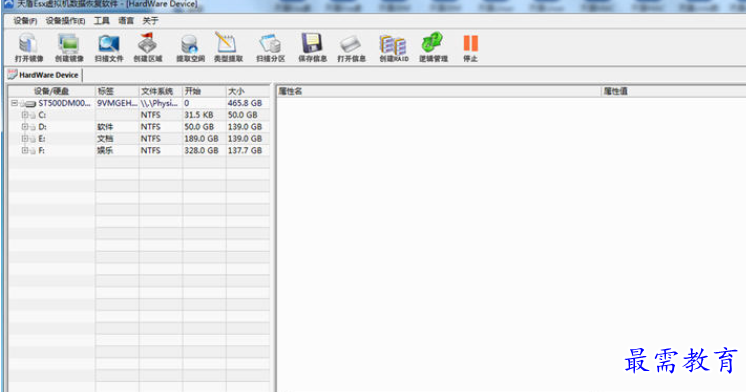
Task: Select the D: partition in the tree
Action: (42, 127)
